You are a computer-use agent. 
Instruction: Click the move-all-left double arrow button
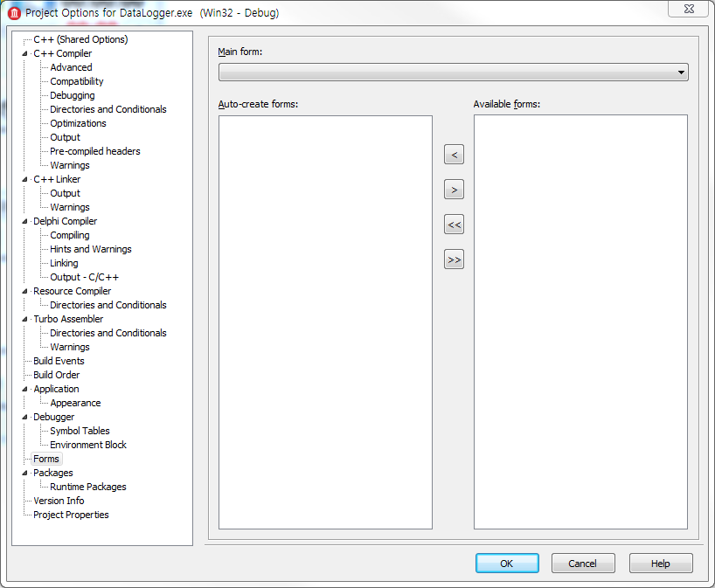(x=454, y=225)
